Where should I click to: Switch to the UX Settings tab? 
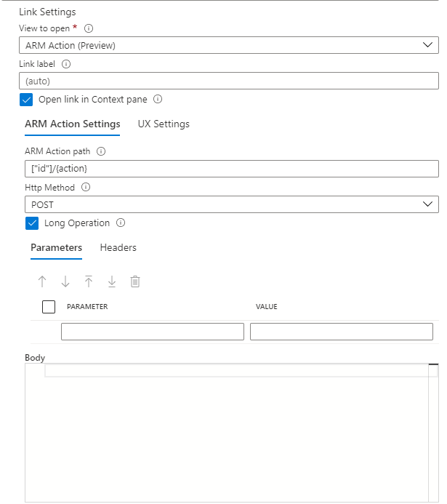[x=164, y=124]
